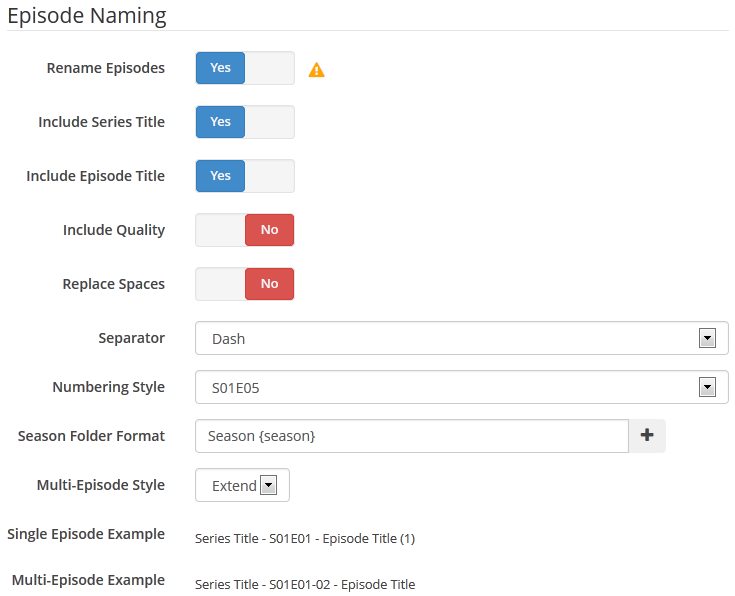Disable the Include Series Title switch
Viewport: 735px width, 596px height.
[x=245, y=122]
